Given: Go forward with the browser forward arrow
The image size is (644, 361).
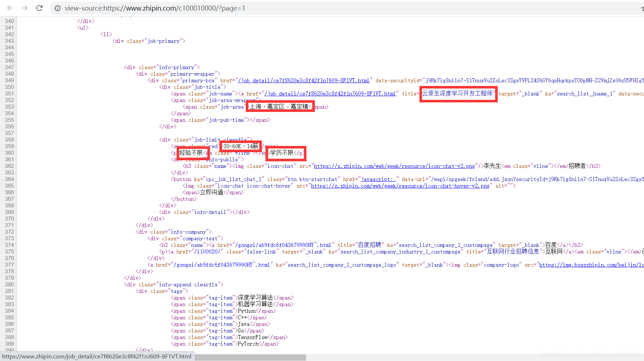Looking at the screenshot, I should (25, 8).
